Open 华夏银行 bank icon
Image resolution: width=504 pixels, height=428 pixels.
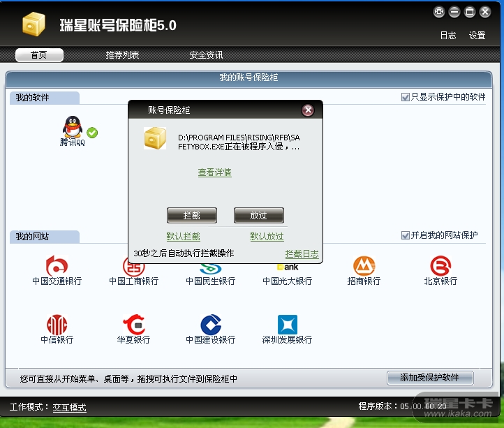point(134,325)
